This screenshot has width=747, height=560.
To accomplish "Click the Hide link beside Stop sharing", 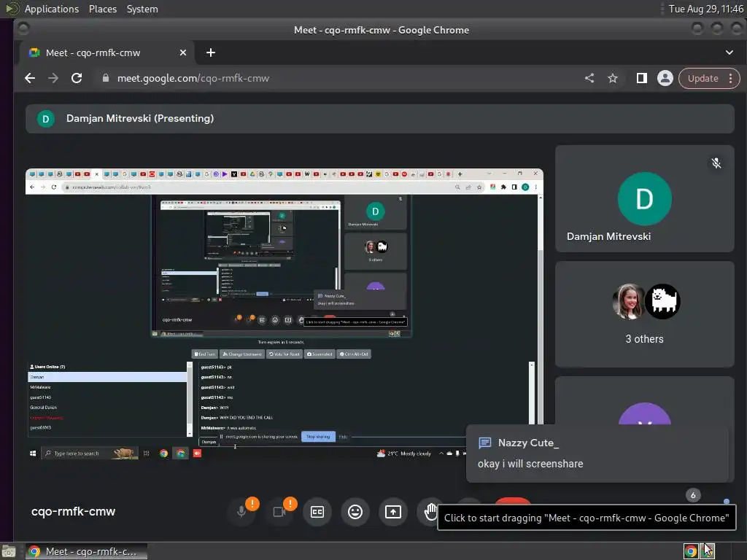I will 343,437.
